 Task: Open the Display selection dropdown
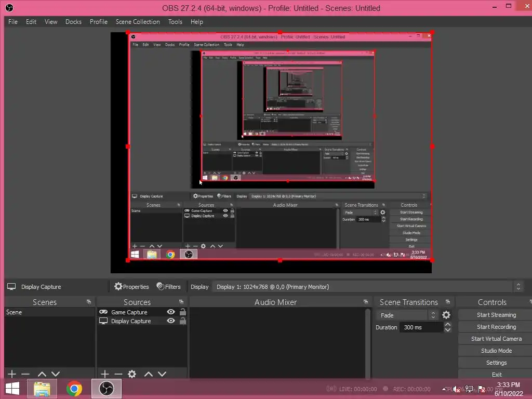[368, 287]
